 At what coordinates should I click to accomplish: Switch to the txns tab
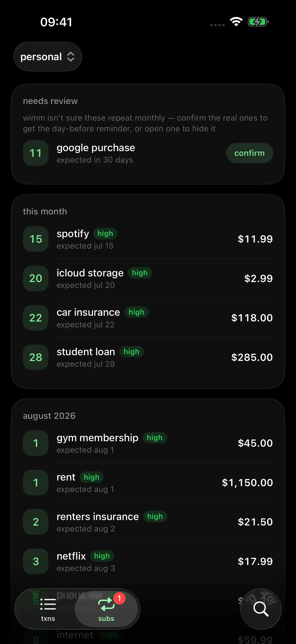pyautogui.click(x=48, y=609)
